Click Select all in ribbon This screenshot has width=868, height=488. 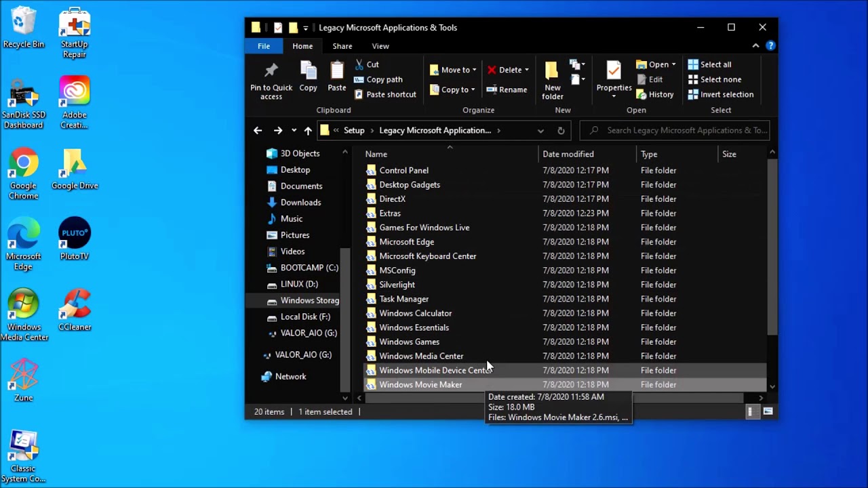pyautogui.click(x=709, y=64)
